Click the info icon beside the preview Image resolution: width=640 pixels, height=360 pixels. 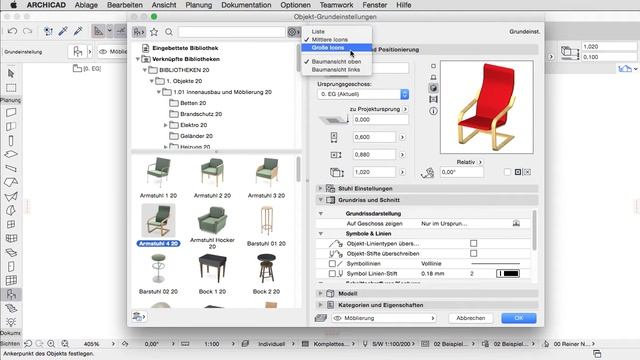[433, 111]
